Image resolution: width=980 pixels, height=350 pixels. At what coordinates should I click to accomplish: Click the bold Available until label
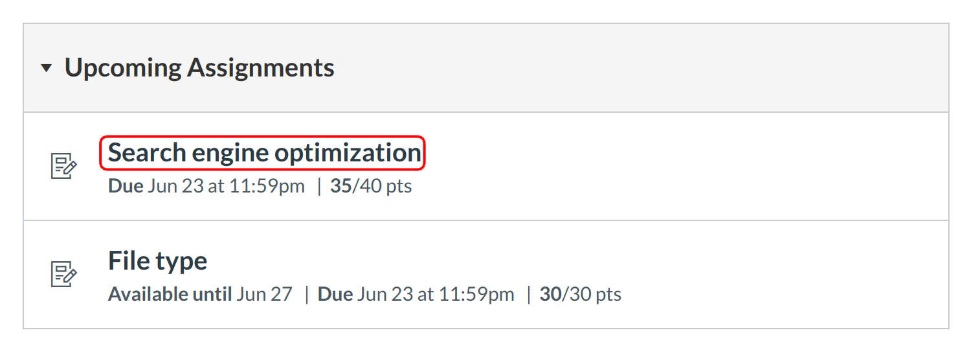click(170, 295)
